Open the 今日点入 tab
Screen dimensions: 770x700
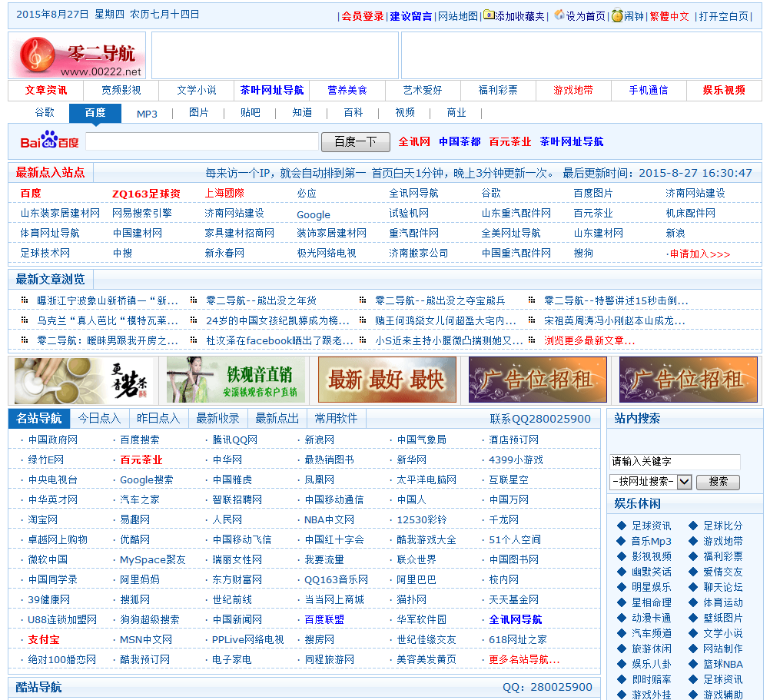[x=99, y=418]
